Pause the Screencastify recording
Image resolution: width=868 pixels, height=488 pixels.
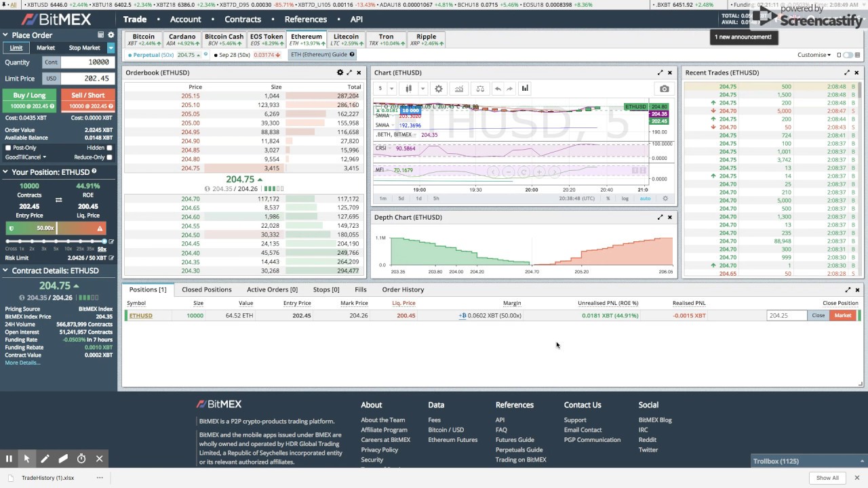(x=9, y=459)
